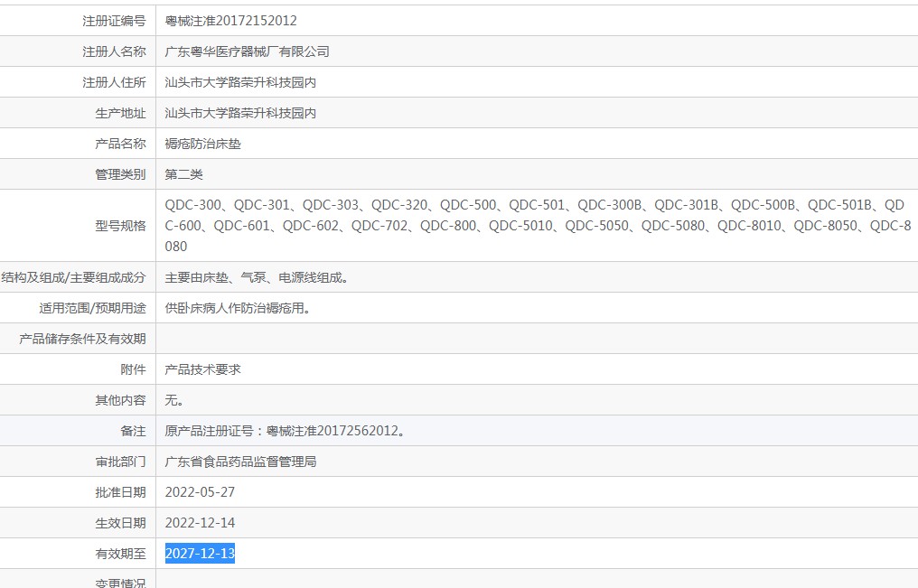Select company name '广东粤华医疗器械厂有限公司'
918x588 pixels.
247,51
